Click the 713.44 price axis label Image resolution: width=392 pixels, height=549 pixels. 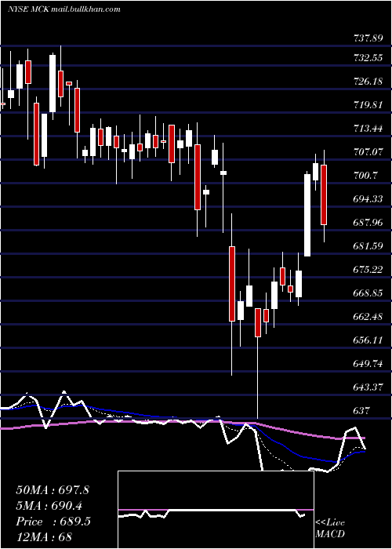point(368,129)
